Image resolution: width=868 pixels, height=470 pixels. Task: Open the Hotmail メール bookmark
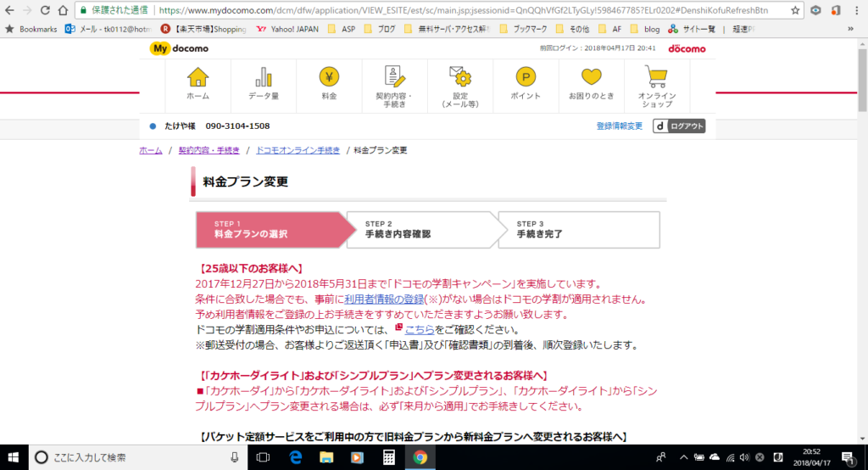(x=108, y=29)
